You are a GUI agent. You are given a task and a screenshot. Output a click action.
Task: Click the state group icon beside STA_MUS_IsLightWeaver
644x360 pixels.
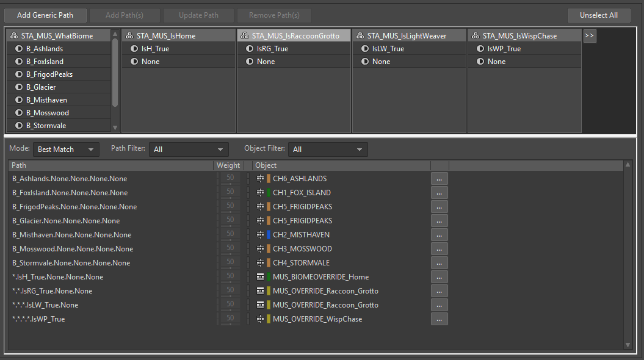click(x=360, y=36)
